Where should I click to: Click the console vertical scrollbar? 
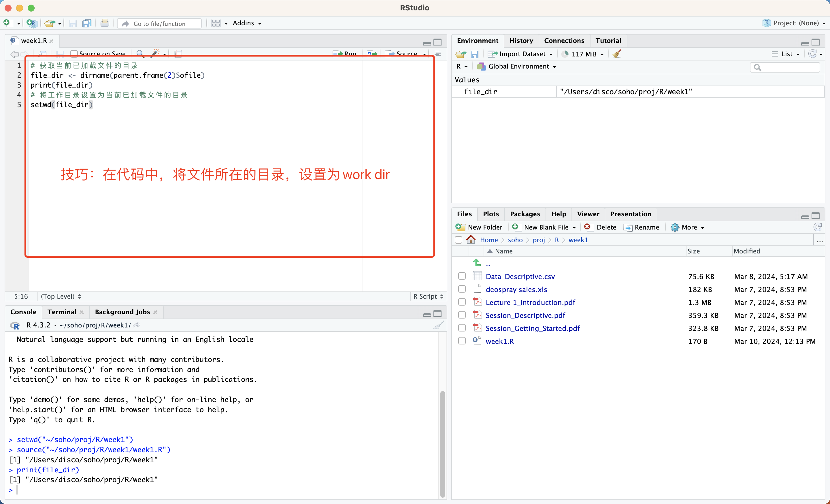tap(442, 444)
